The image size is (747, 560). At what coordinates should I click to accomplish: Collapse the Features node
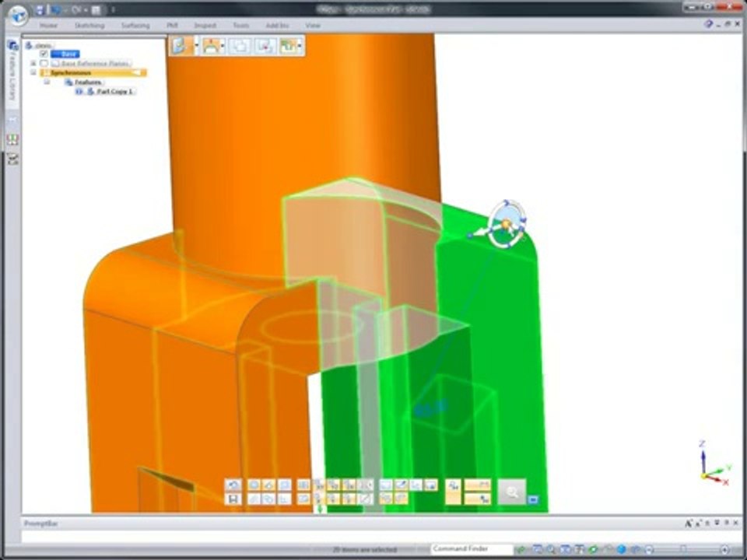pos(47,82)
